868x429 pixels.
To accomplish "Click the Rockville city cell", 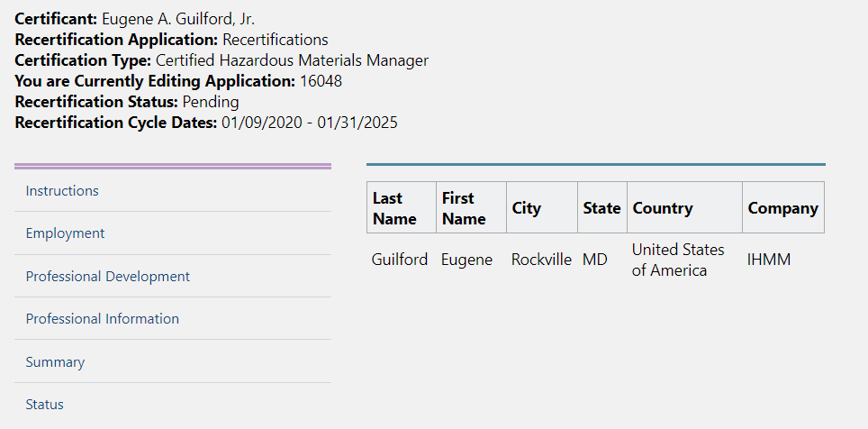I will (x=541, y=260).
